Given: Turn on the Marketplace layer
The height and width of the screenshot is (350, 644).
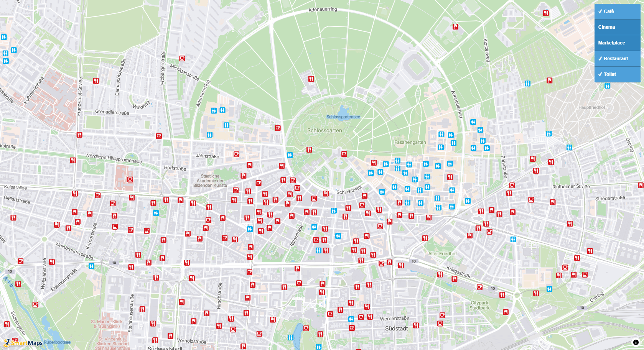Looking at the screenshot, I should click(617, 43).
